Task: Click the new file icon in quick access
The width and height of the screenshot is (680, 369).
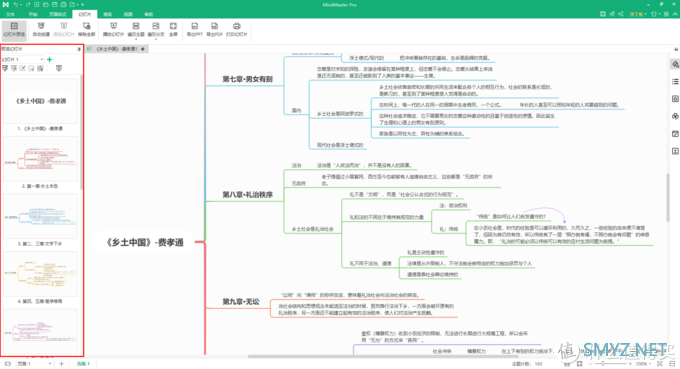Action: tap(37, 4)
